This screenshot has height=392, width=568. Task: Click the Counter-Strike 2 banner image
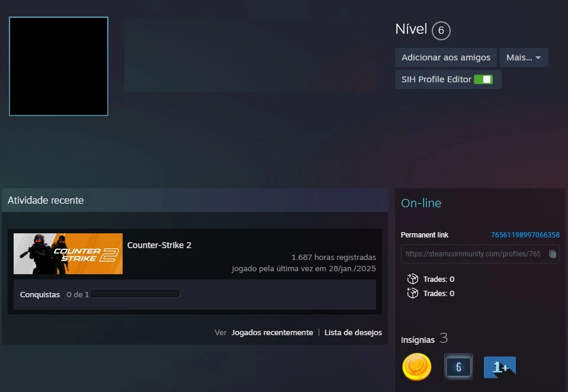[x=68, y=254]
